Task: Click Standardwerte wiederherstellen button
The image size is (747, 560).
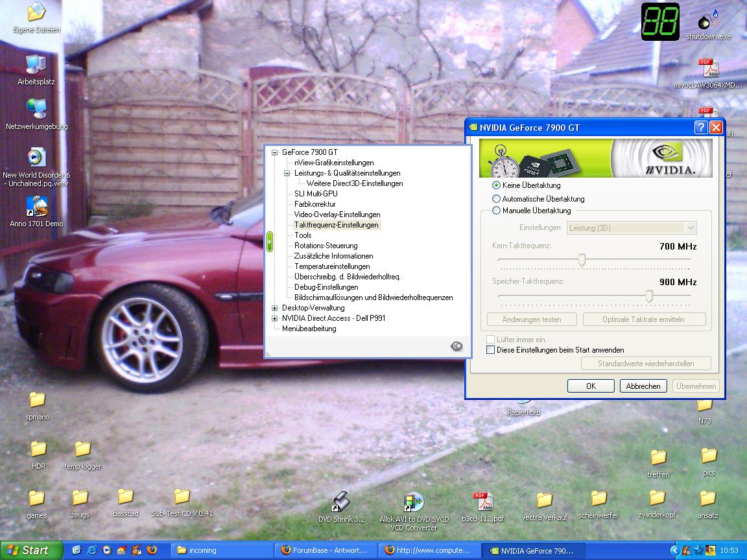Action: pyautogui.click(x=646, y=364)
